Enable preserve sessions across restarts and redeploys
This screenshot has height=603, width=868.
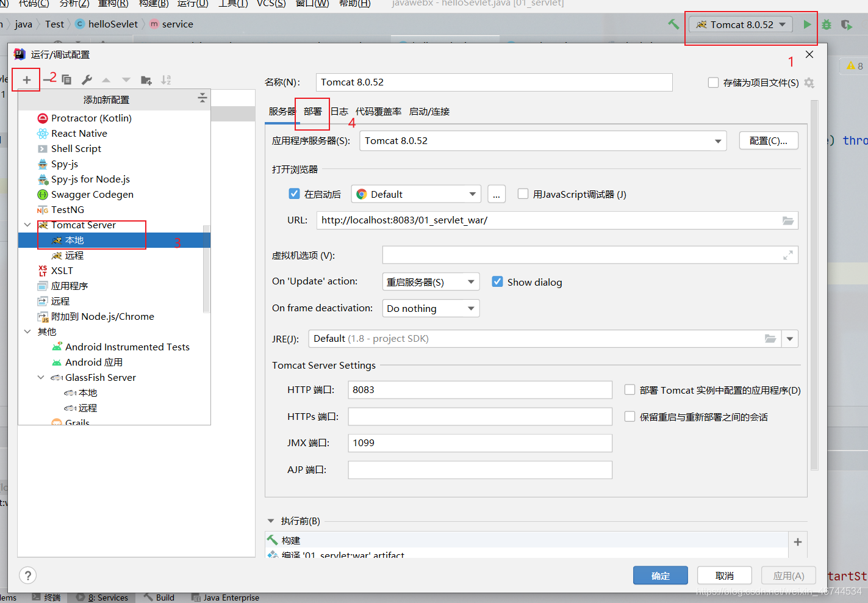(630, 416)
